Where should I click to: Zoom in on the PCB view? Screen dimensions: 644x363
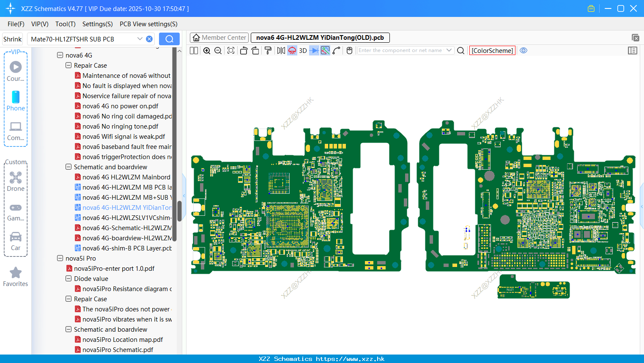tap(207, 50)
